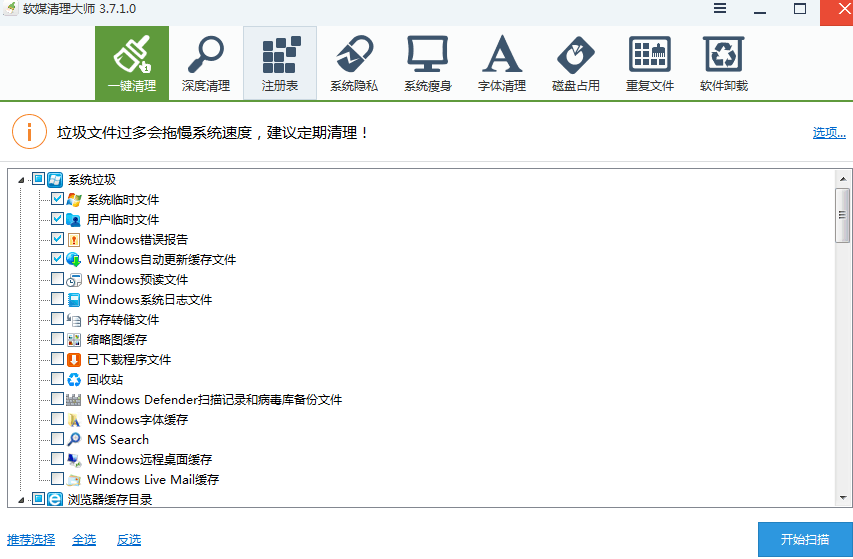Click the magnifier icon of MS Search

pos(74,439)
